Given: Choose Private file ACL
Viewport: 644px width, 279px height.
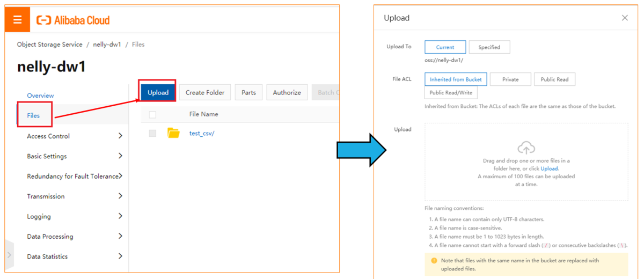Looking at the screenshot, I should [x=510, y=79].
